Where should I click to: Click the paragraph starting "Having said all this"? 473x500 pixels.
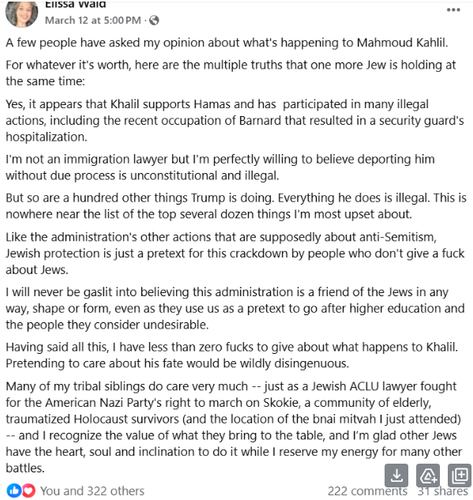[232, 355]
